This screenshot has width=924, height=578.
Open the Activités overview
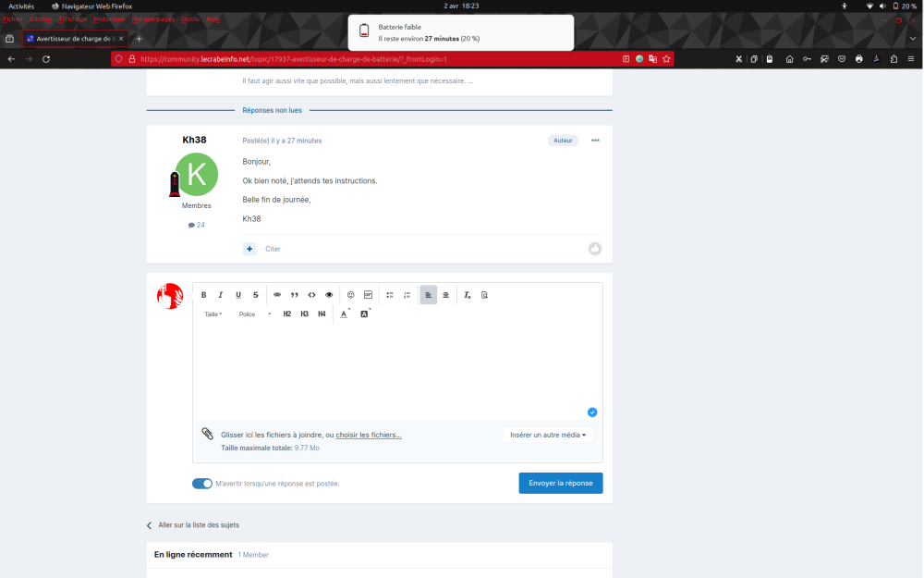(x=21, y=6)
